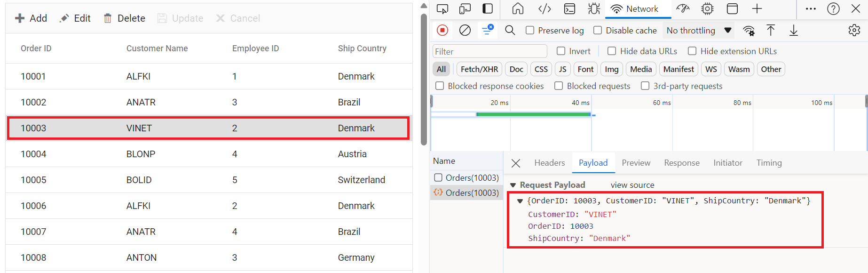Tick the Disable cache checkbox
The width and height of the screenshot is (868, 273).
(598, 30)
